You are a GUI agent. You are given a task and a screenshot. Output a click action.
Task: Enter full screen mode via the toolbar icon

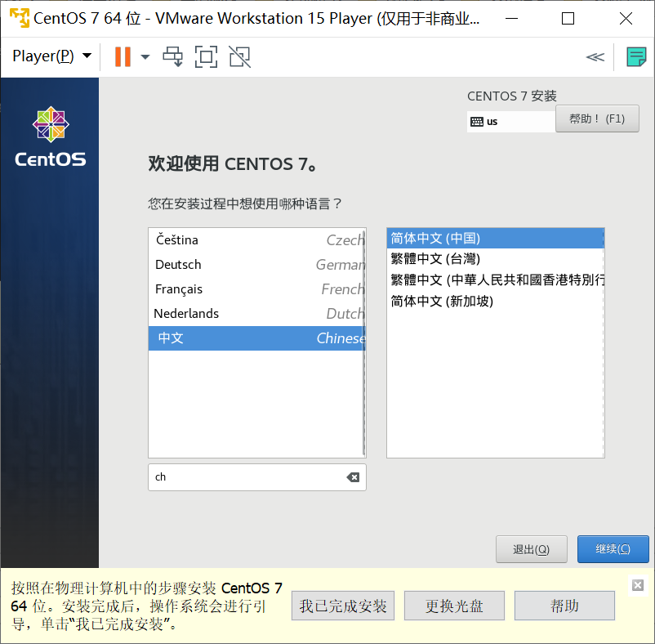(207, 56)
